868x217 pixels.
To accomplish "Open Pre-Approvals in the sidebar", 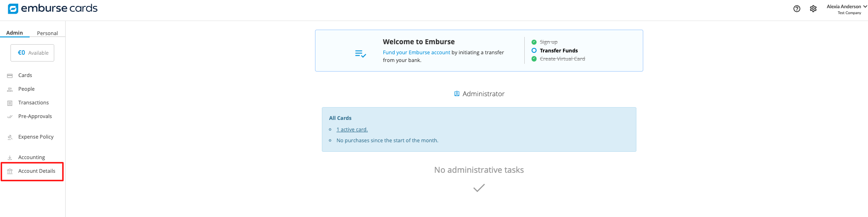I will tap(35, 116).
